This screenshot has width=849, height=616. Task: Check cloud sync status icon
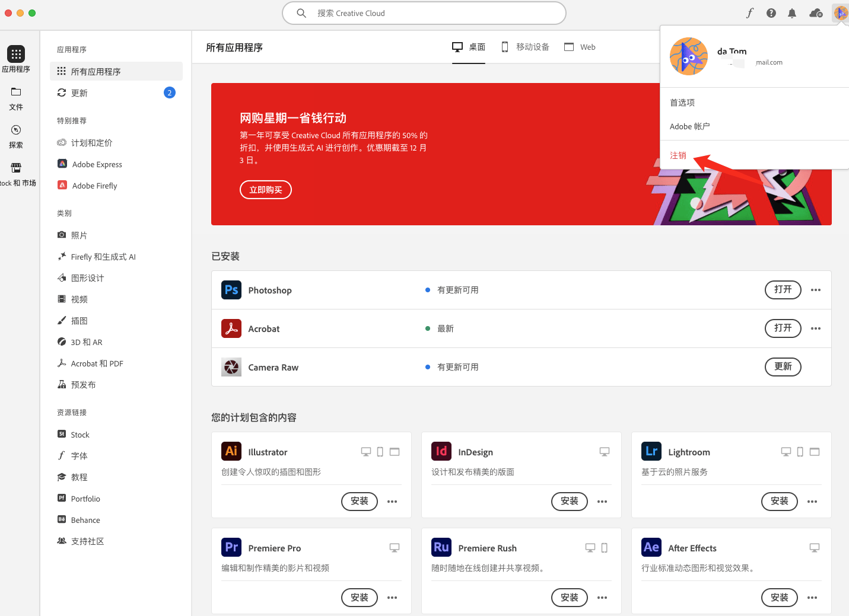coord(816,13)
